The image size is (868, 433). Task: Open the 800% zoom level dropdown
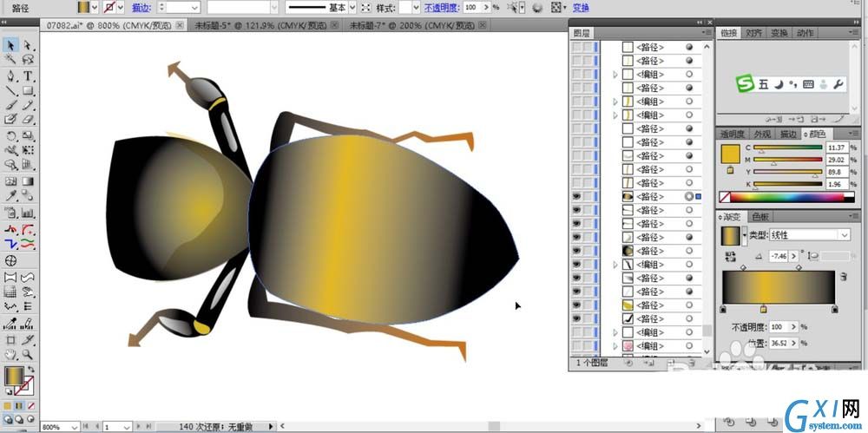pyautogui.click(x=75, y=427)
